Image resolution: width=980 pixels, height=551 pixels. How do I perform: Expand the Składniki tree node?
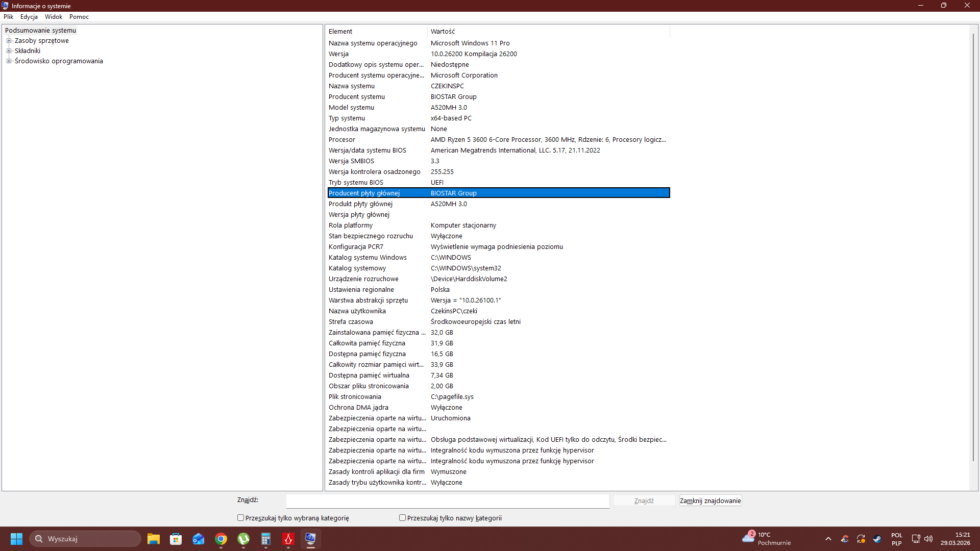(9, 51)
